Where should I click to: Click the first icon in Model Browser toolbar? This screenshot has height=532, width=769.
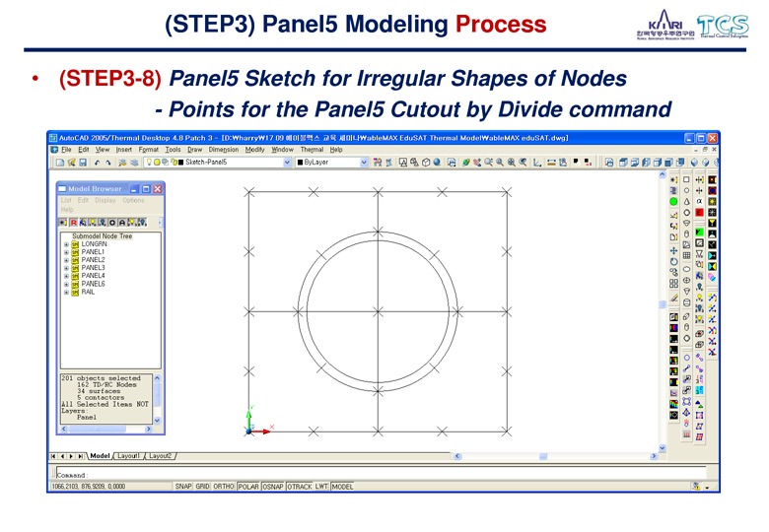click(x=63, y=223)
